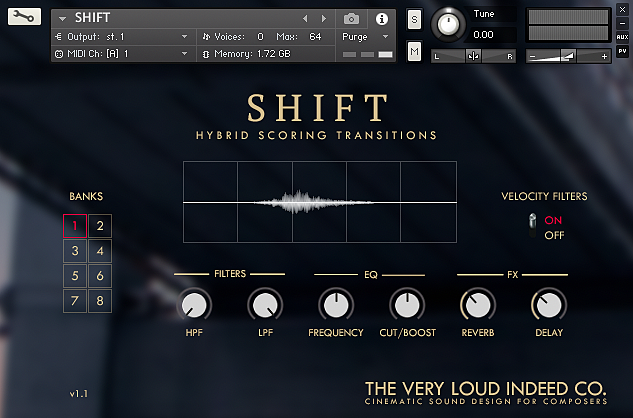This screenshot has height=418, width=633.
Task: Click the camera snapshot icon
Action: [351, 18]
